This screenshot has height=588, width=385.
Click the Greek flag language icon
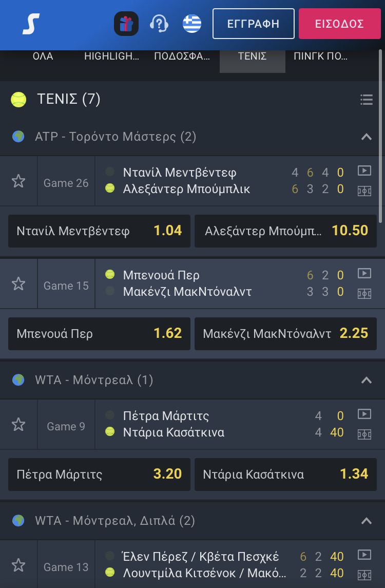(x=192, y=24)
